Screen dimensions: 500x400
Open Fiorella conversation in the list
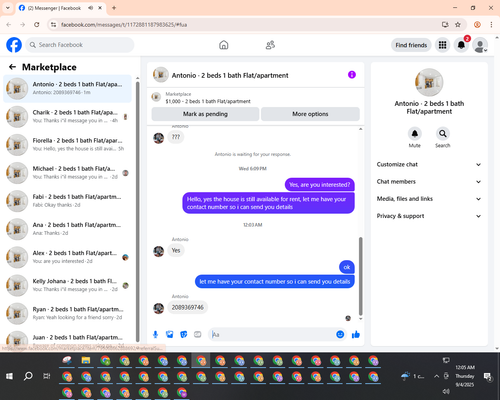tap(67, 145)
